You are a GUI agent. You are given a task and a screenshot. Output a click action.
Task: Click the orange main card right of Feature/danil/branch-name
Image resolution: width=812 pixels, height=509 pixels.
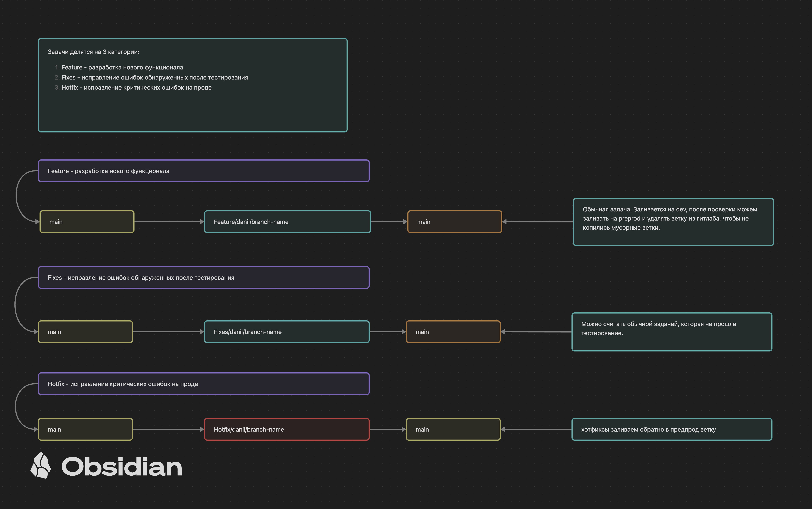(x=454, y=222)
